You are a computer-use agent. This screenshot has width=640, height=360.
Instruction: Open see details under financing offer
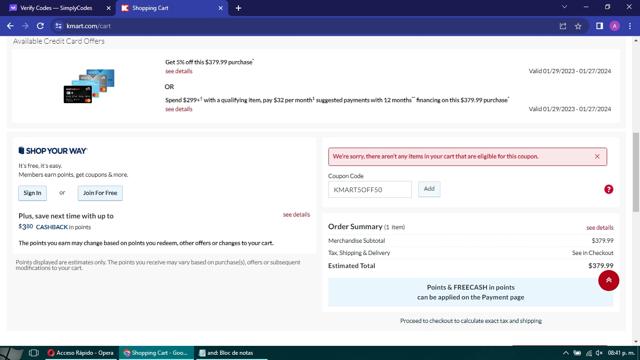(179, 109)
